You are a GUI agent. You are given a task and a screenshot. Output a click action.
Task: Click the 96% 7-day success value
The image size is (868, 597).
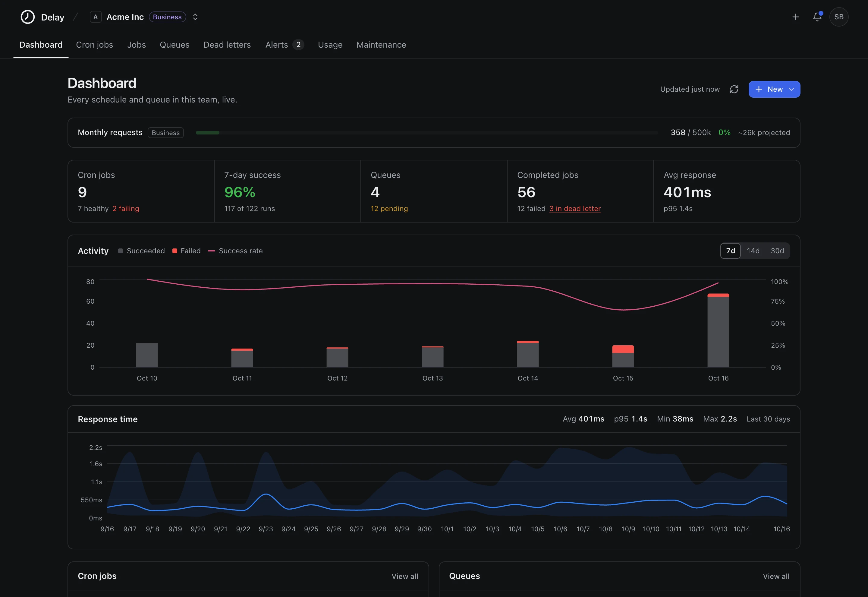click(x=240, y=192)
